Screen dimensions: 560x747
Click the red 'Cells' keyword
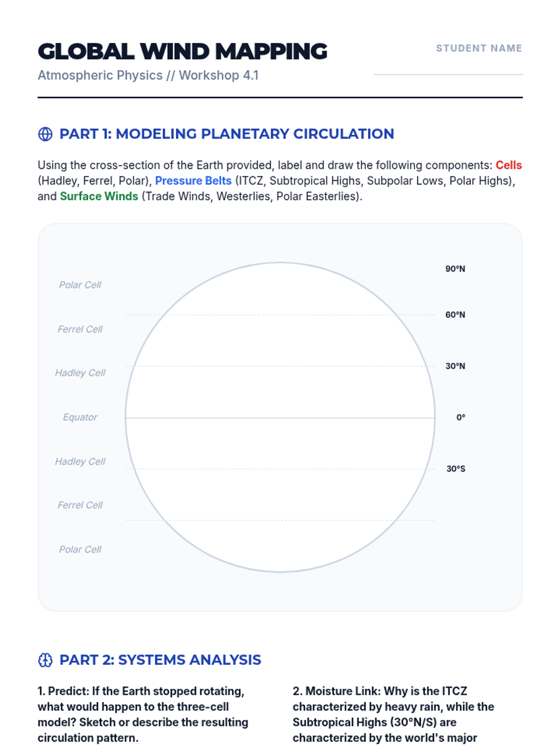pyautogui.click(x=508, y=165)
